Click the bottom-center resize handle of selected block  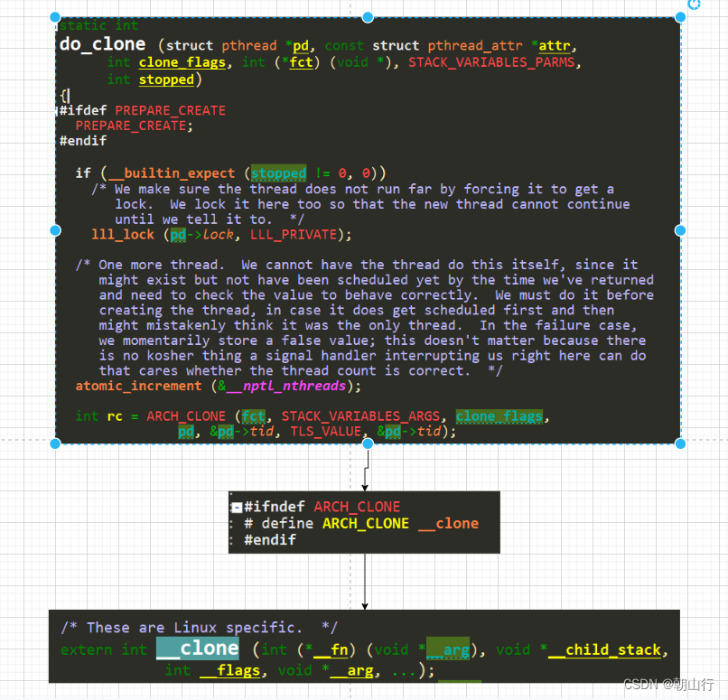[368, 443]
